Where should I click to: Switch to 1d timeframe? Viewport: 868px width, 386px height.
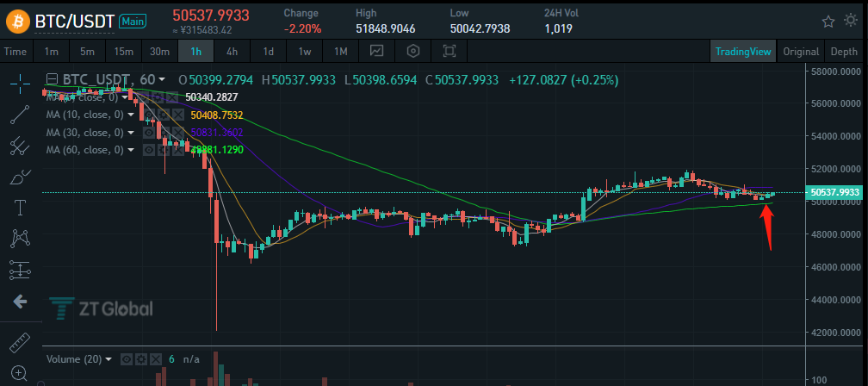(x=269, y=52)
